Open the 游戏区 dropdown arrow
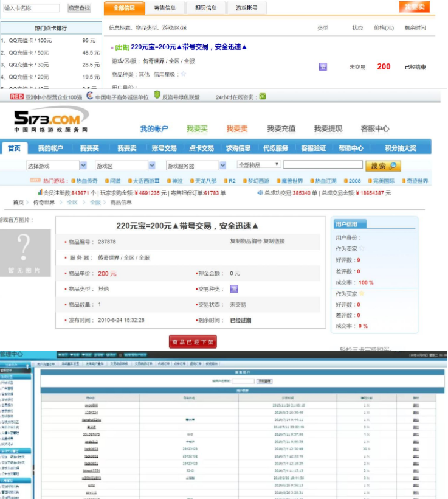 pos(152,165)
